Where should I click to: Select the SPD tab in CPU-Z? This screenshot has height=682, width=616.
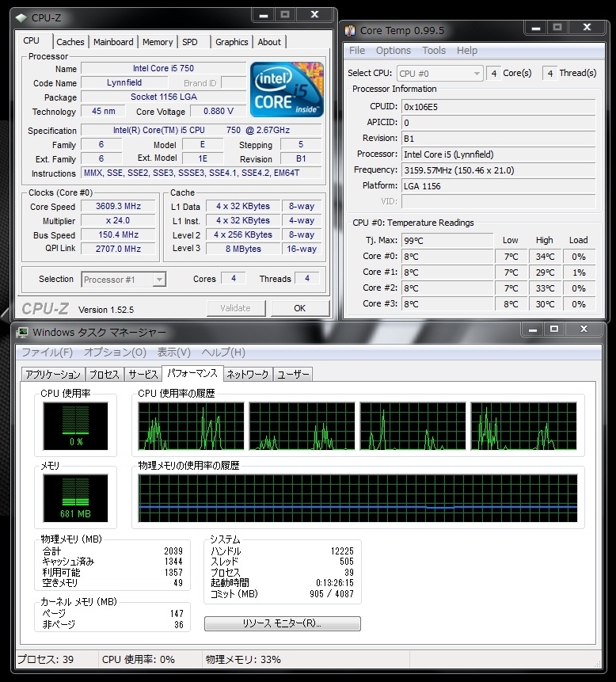click(x=190, y=42)
